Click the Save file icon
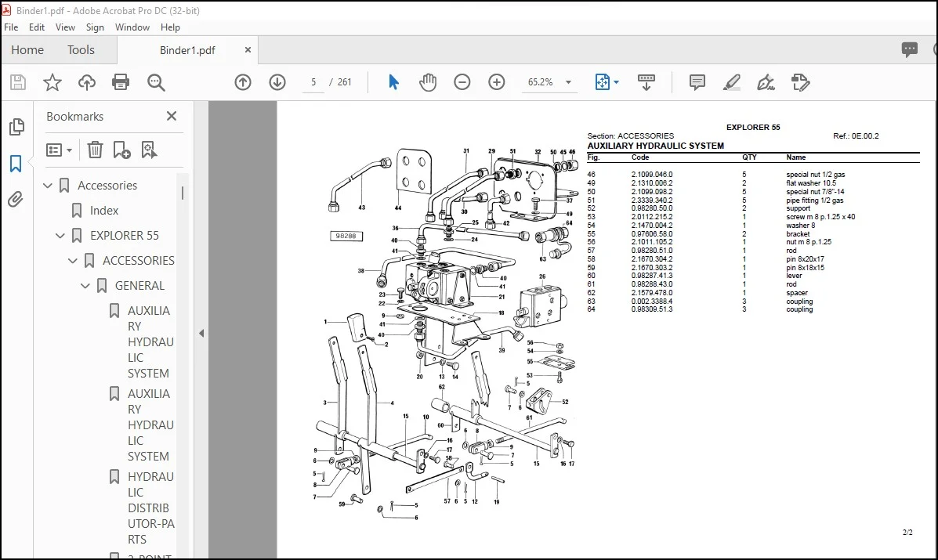The image size is (938, 560). [x=18, y=82]
